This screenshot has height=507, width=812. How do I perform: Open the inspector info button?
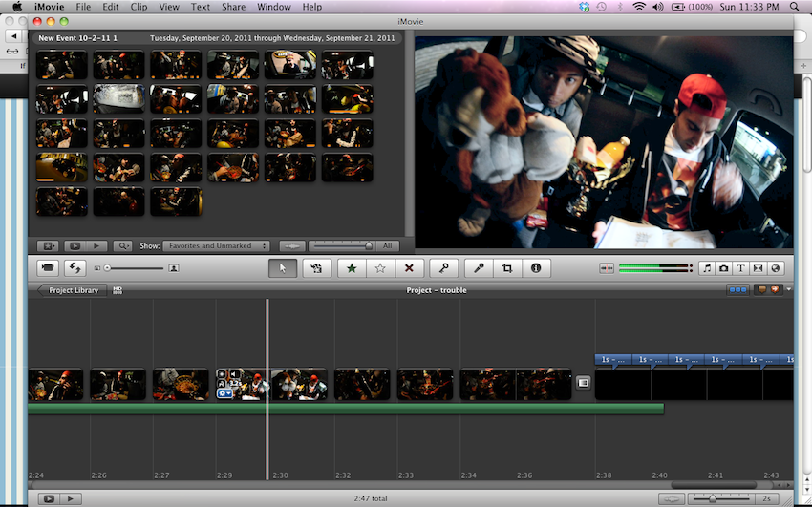click(536, 268)
